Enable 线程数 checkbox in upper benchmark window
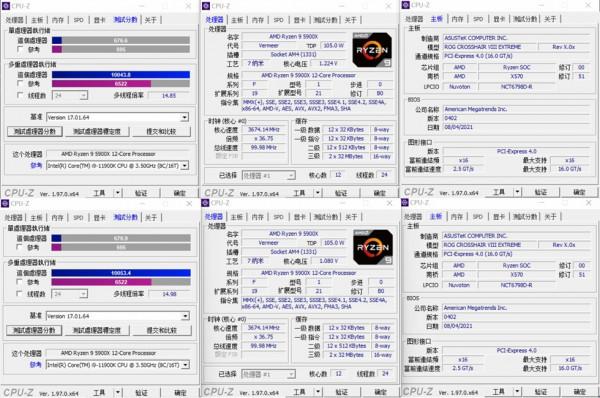Viewport: 600px width, 398px height. click(x=20, y=95)
